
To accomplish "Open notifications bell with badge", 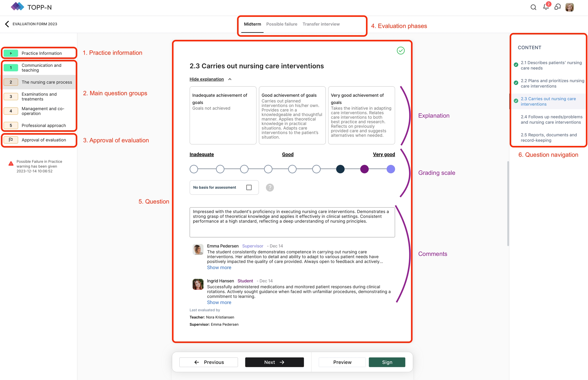I will (x=546, y=7).
